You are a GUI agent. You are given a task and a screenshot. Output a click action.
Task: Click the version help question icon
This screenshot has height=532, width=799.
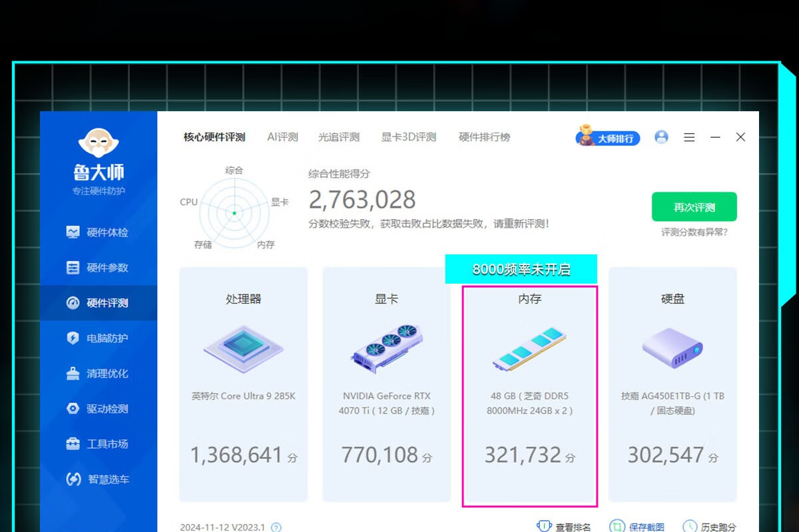pos(276,527)
